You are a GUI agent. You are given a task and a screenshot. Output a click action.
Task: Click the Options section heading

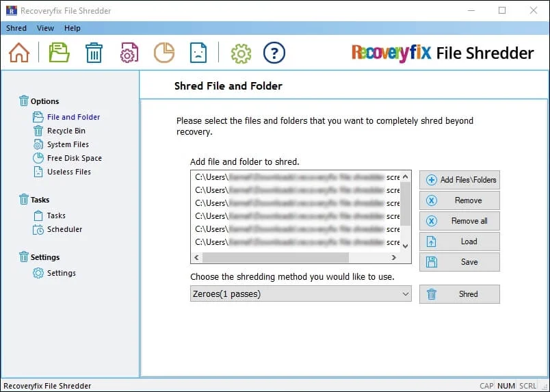click(x=44, y=101)
